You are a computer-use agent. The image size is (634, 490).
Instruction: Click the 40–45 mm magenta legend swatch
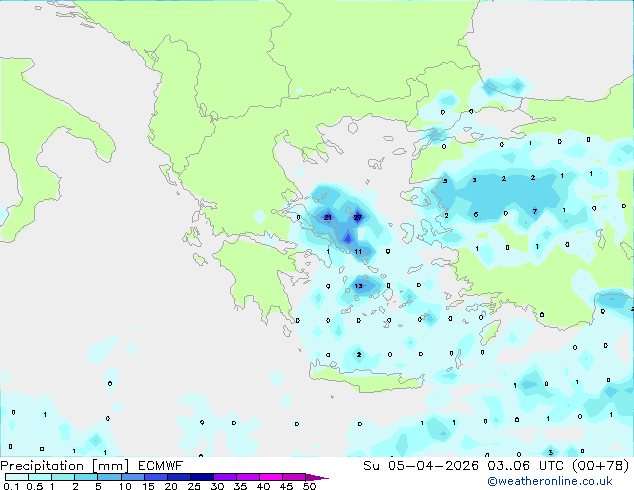(x=271, y=477)
